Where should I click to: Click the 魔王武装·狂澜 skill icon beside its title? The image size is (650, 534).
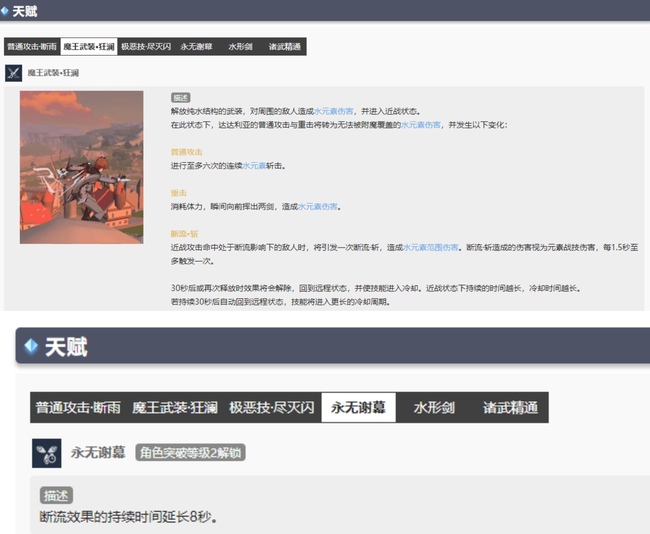tap(13, 73)
